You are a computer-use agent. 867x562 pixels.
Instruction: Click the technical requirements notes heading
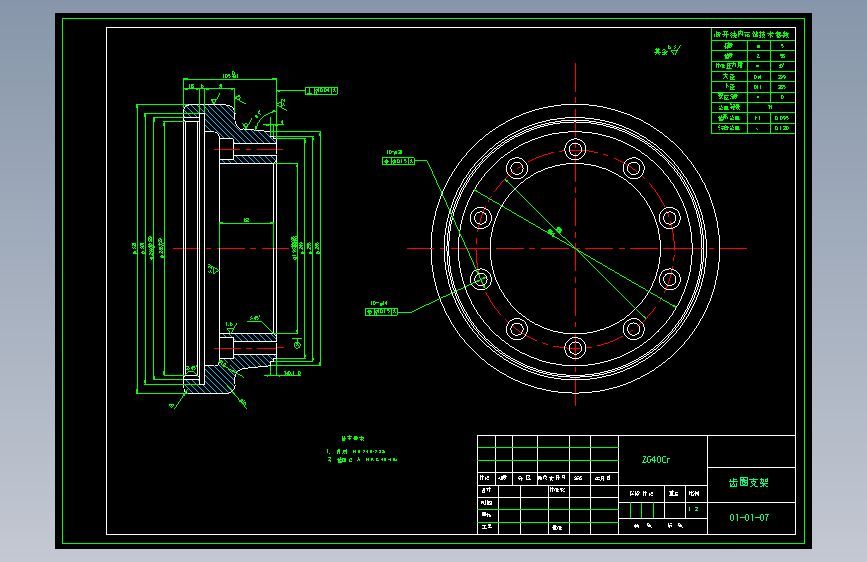[353, 439]
